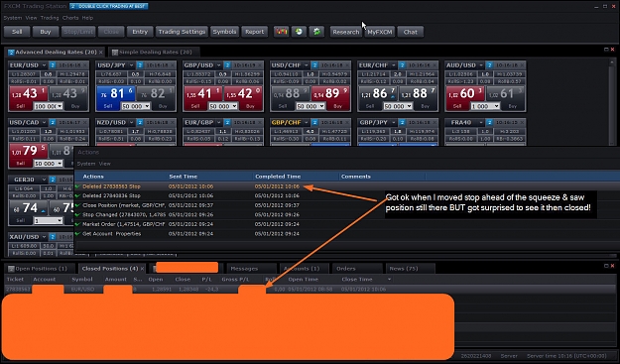Click the blue '2' icon on XAU/USD tile
620x364 pixels.
click(53, 237)
